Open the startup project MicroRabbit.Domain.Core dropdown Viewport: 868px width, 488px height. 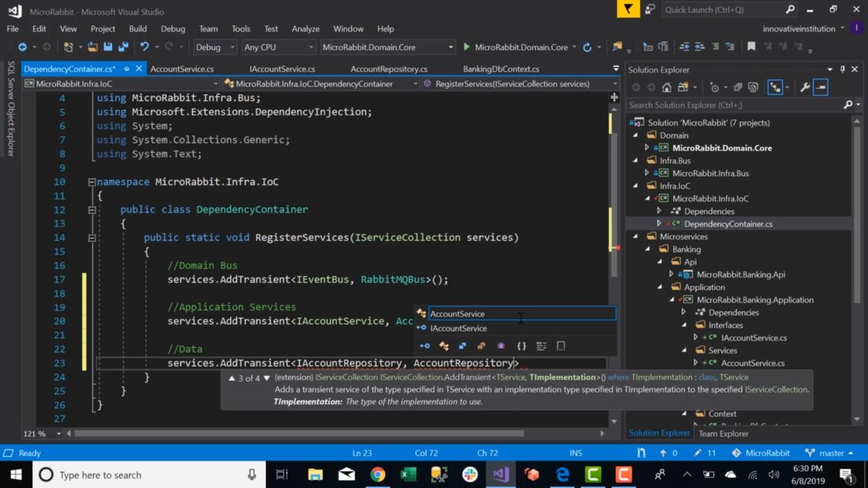click(x=388, y=47)
